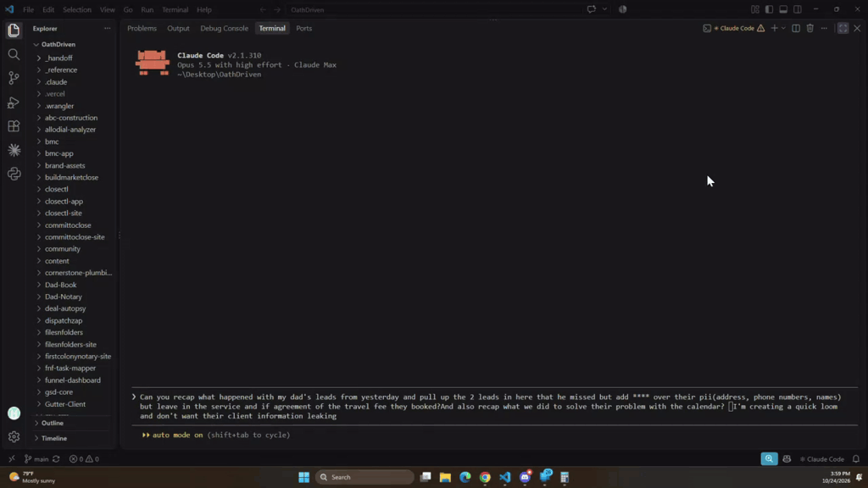Open the Manage gear settings
The height and width of the screenshot is (488, 868).
click(14, 436)
